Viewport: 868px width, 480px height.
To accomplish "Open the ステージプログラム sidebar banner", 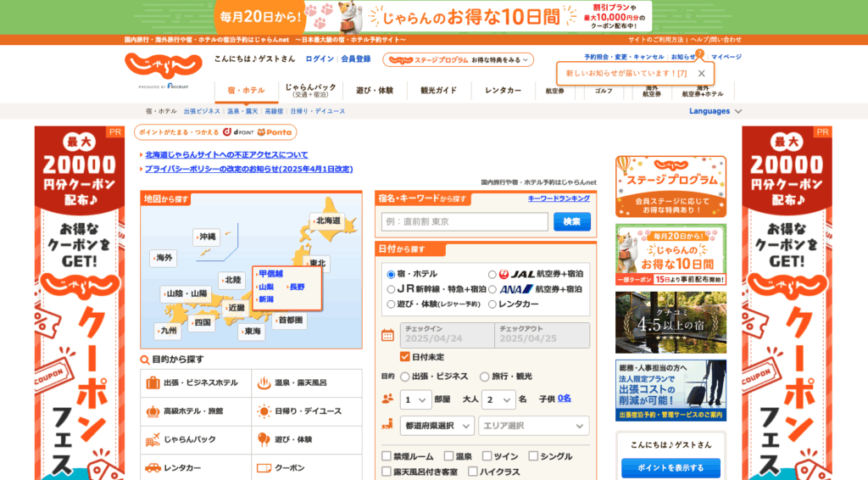I will click(x=670, y=187).
